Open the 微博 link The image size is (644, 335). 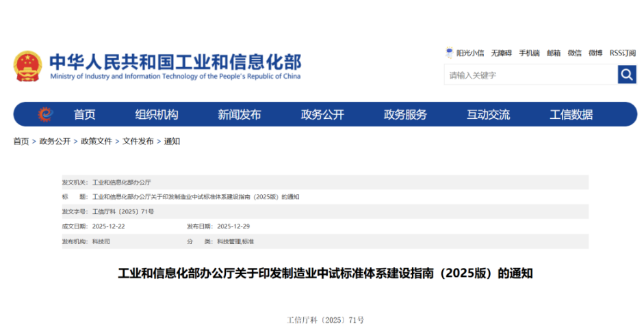click(x=595, y=53)
